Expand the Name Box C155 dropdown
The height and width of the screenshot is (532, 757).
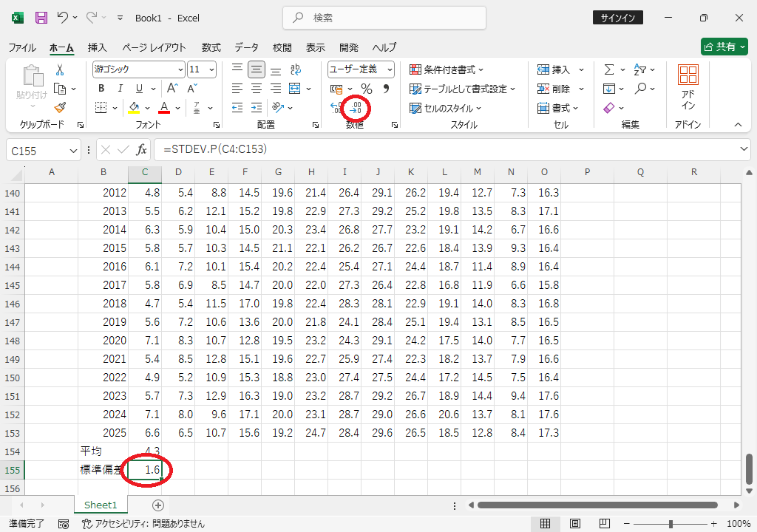click(73, 151)
